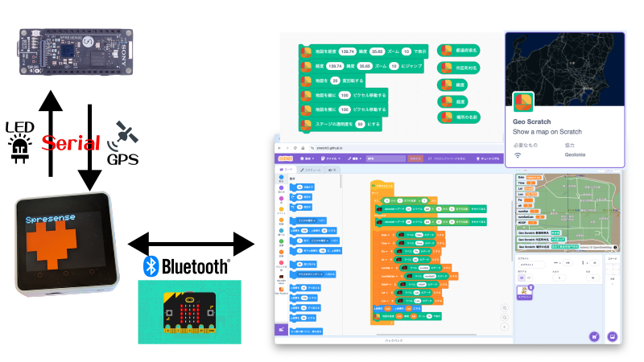Click the sprite x-position input field

coord(568,263)
